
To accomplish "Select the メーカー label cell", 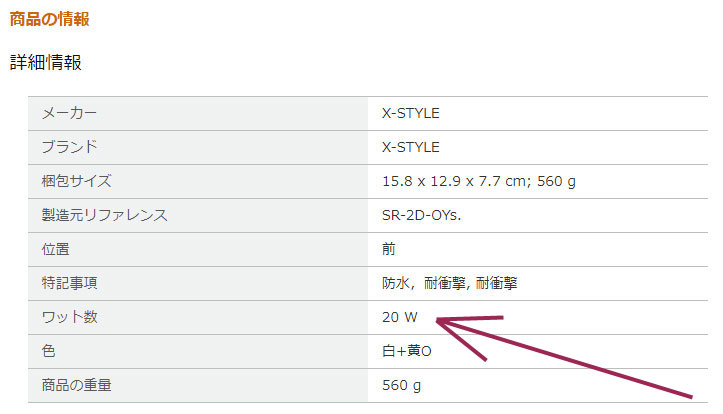I will pos(198,113).
